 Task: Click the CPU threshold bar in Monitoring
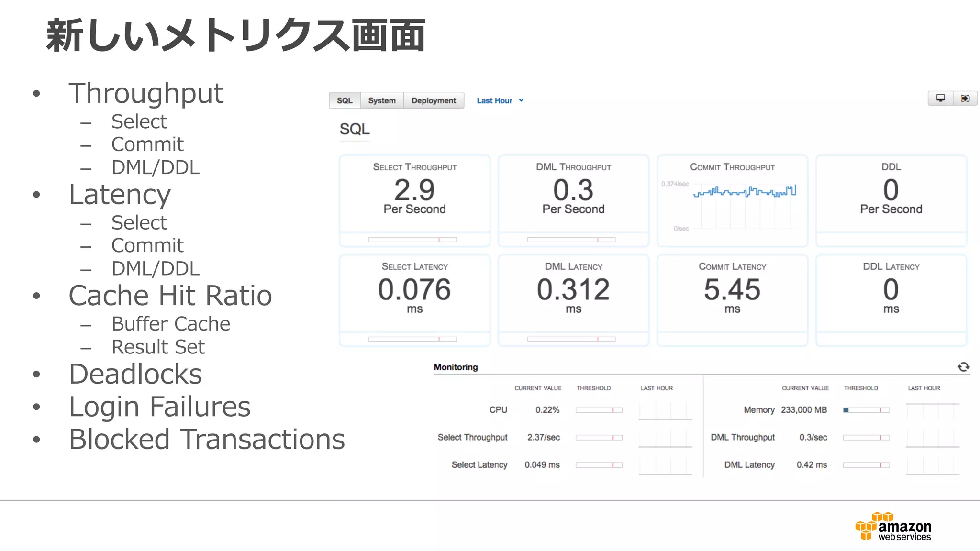click(599, 410)
